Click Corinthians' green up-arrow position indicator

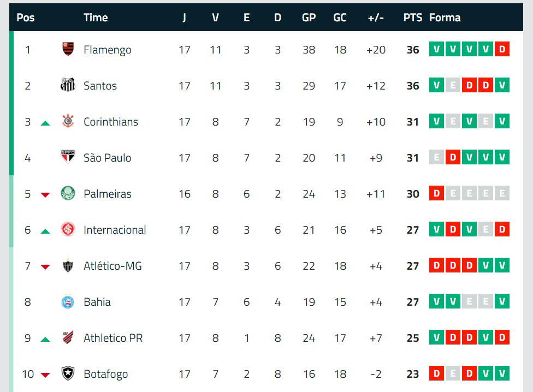[x=45, y=123]
